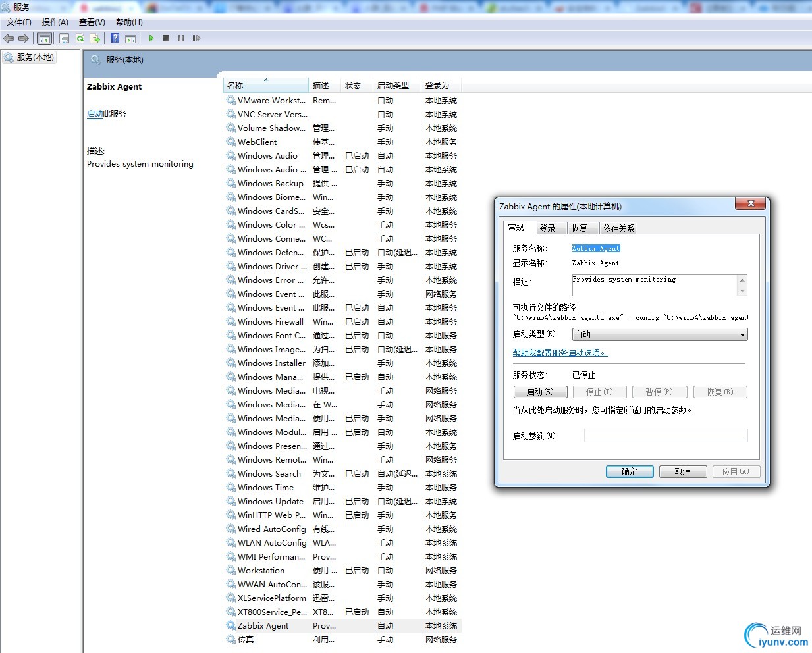The height and width of the screenshot is (653, 812).
Task: Click the gear icon of Windows Update row
Action: click(230, 501)
